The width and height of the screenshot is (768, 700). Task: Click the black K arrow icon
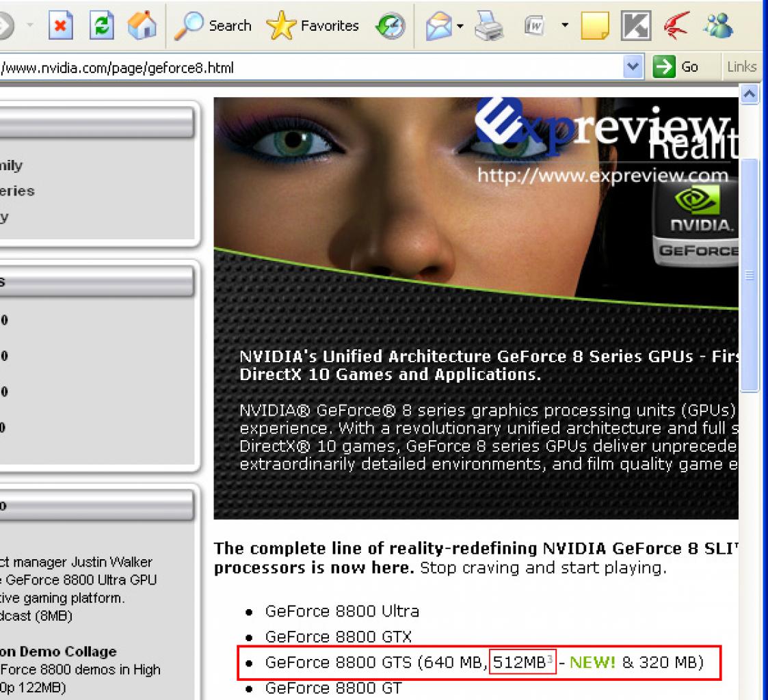(636, 25)
